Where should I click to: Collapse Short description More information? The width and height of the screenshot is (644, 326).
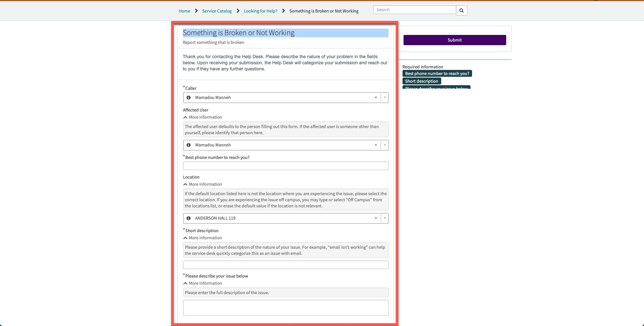coord(203,238)
